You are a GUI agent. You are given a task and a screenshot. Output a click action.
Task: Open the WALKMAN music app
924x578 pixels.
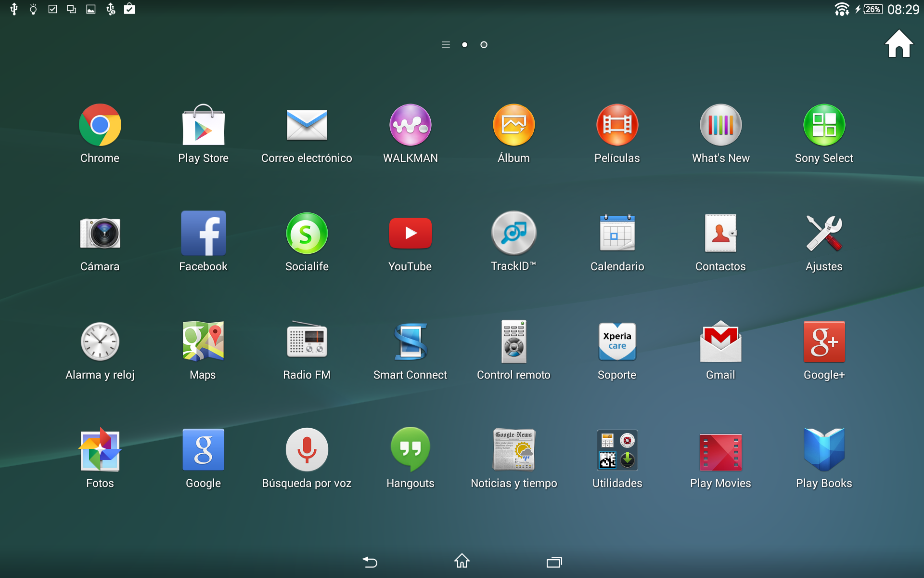click(x=410, y=125)
